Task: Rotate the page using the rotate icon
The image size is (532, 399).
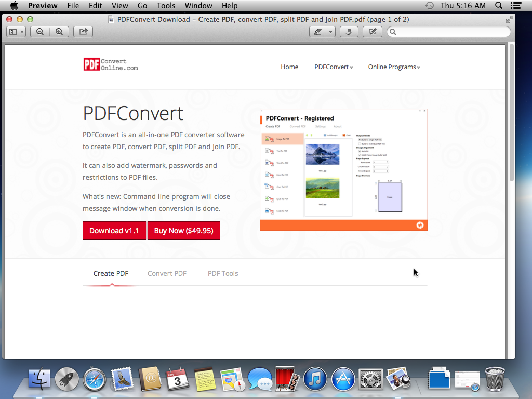Action: 349,32
